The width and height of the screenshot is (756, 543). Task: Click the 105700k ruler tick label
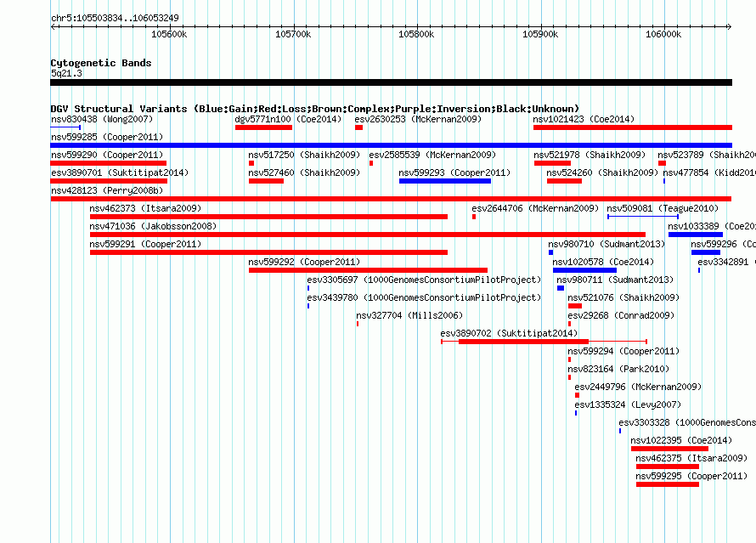click(x=293, y=34)
